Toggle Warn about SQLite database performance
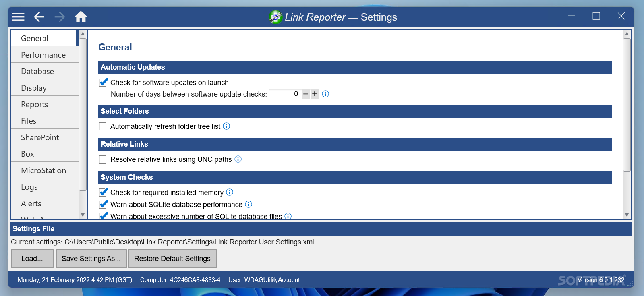The height and width of the screenshot is (296, 644). pyautogui.click(x=103, y=204)
